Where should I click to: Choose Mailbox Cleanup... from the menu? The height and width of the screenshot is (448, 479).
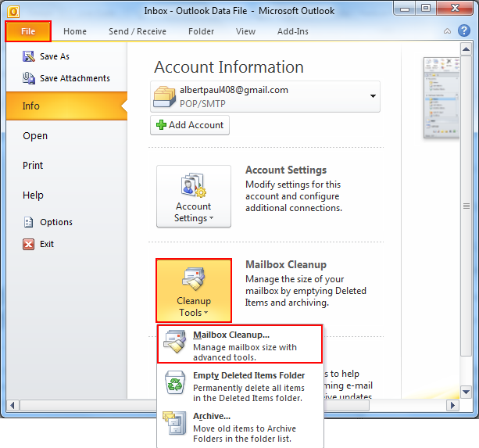point(240,344)
